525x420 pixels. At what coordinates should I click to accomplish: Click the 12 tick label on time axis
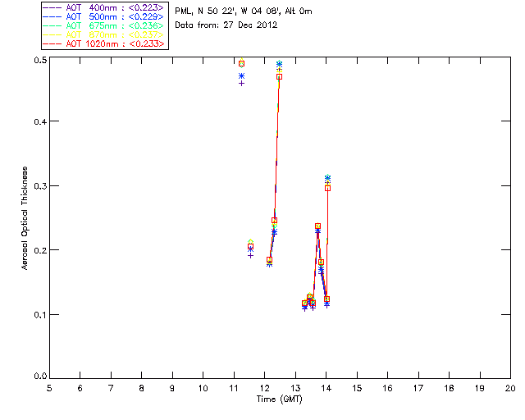coord(265,388)
